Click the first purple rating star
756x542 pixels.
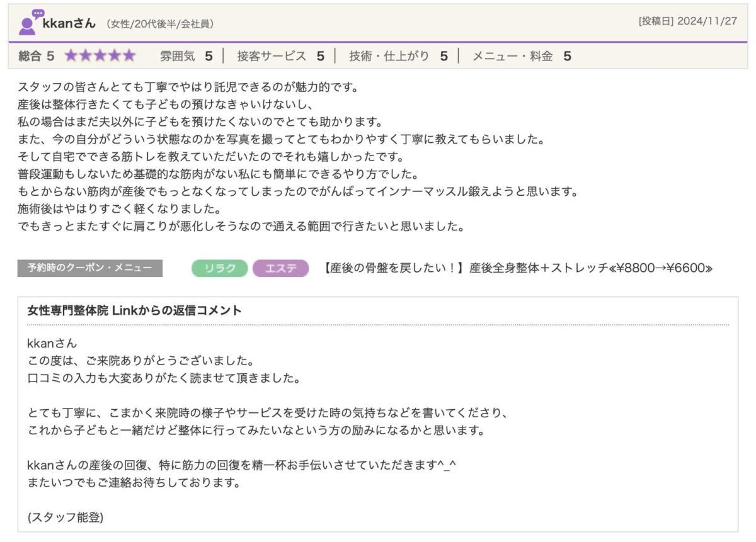pyautogui.click(x=71, y=56)
